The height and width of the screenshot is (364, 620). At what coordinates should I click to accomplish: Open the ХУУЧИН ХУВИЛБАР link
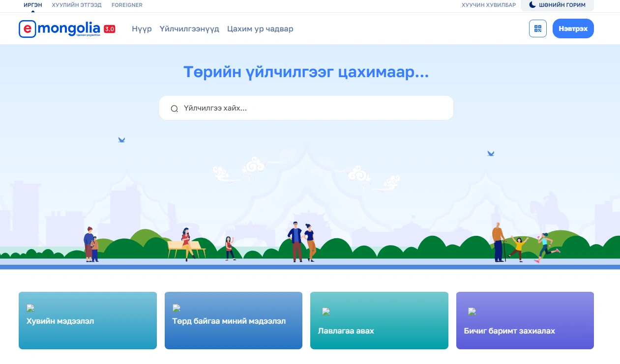point(489,5)
